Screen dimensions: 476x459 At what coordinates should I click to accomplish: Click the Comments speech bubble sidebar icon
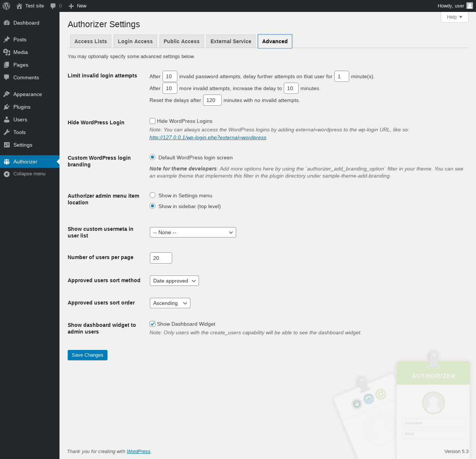tap(7, 77)
